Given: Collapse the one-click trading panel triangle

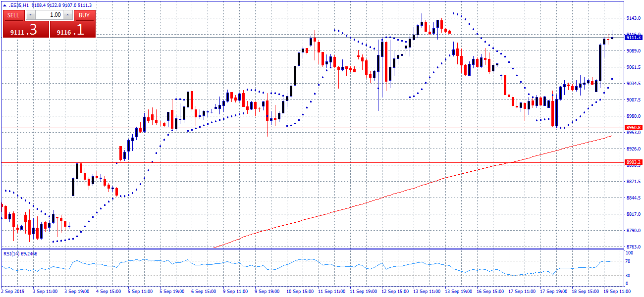Looking at the screenshot, I should 5,5.
